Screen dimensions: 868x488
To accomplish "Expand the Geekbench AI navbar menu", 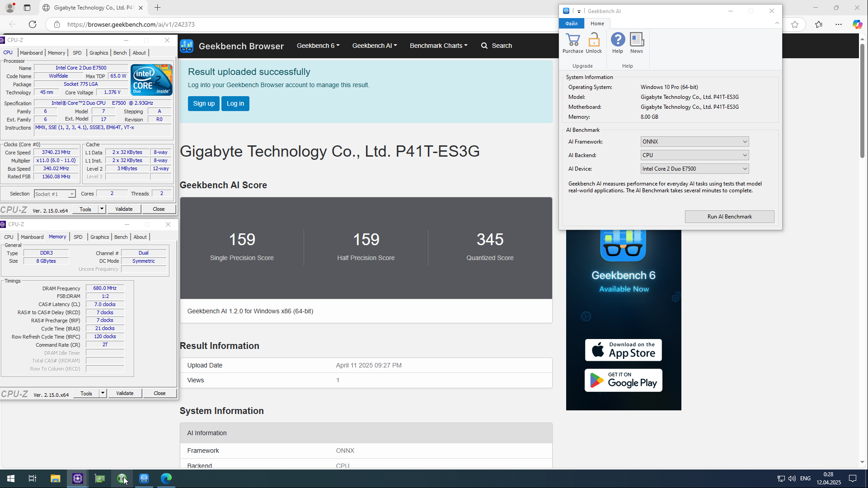I will [x=375, y=46].
